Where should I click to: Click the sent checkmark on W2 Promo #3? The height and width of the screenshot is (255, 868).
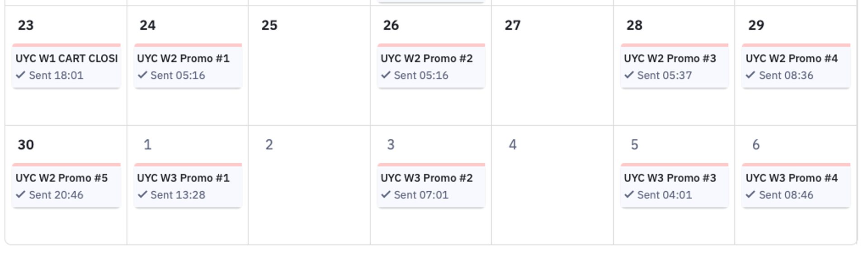(629, 75)
